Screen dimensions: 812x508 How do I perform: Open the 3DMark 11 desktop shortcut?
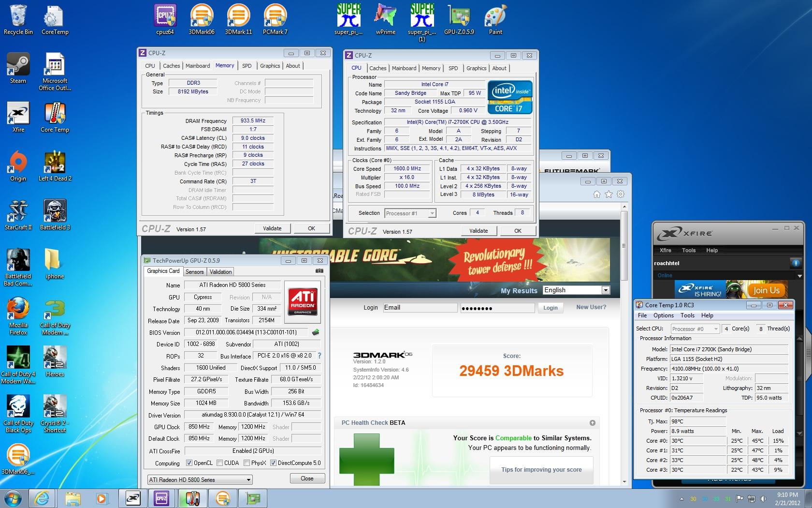click(238, 19)
